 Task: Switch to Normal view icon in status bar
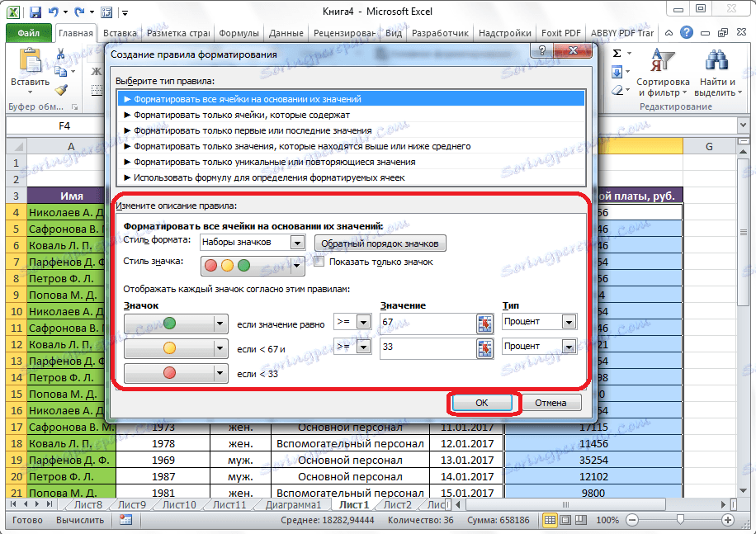550,520
